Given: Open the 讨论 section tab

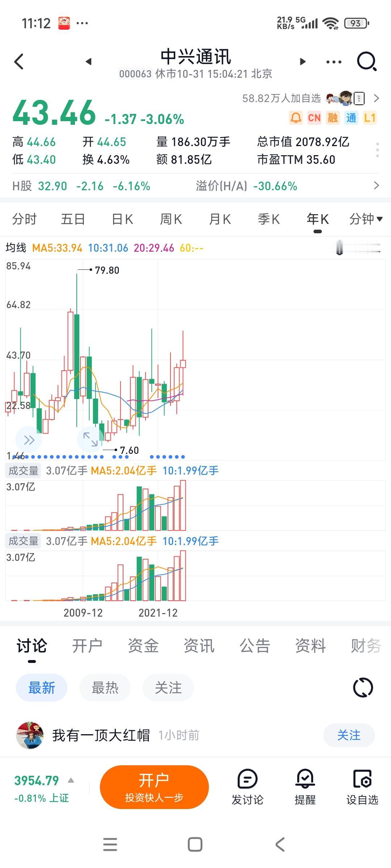Looking at the screenshot, I should coord(32,646).
